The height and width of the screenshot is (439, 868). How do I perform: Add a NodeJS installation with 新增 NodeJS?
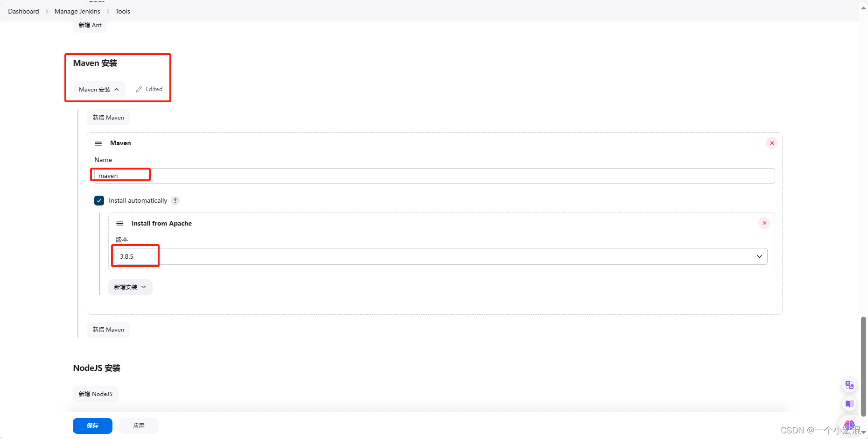pyautogui.click(x=95, y=394)
